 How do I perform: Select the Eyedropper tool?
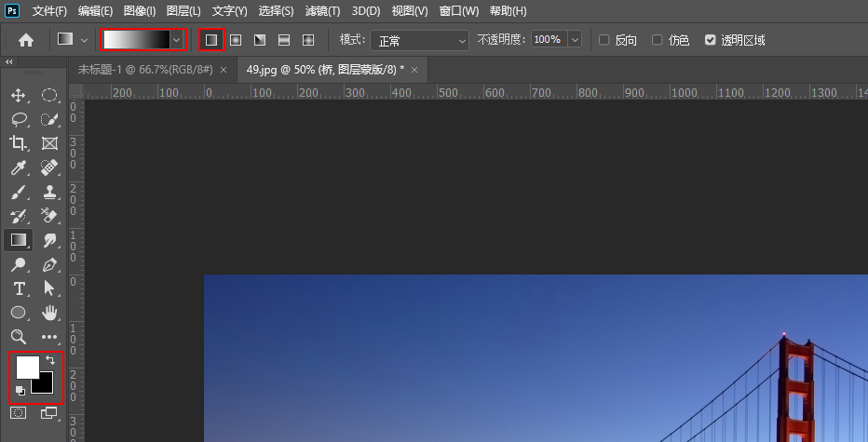pos(19,167)
